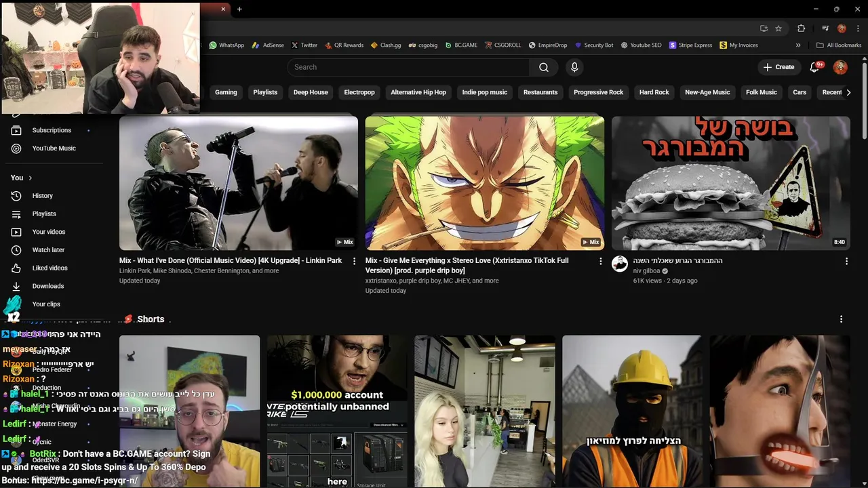Select the Deep House category chip
This screenshot has width=868, height=488.
point(311,92)
